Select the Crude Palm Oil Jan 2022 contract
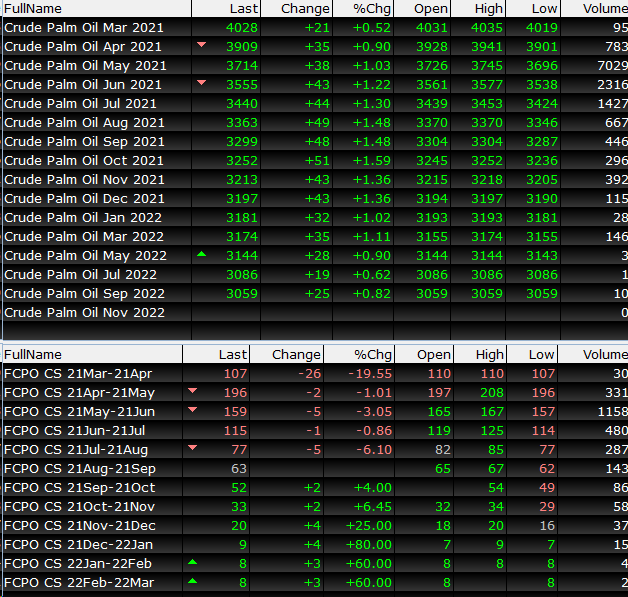Image resolution: width=628 pixels, height=597 pixels. click(83, 217)
